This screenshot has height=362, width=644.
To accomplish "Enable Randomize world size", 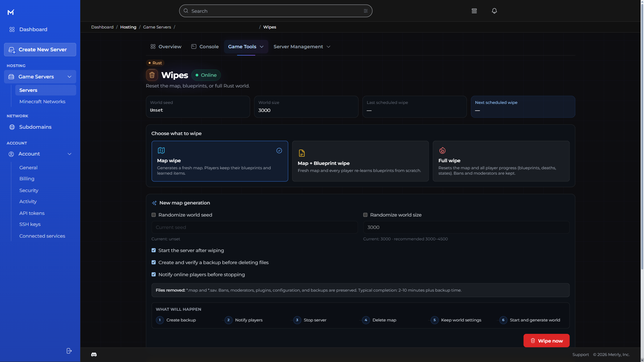I will [x=365, y=215].
